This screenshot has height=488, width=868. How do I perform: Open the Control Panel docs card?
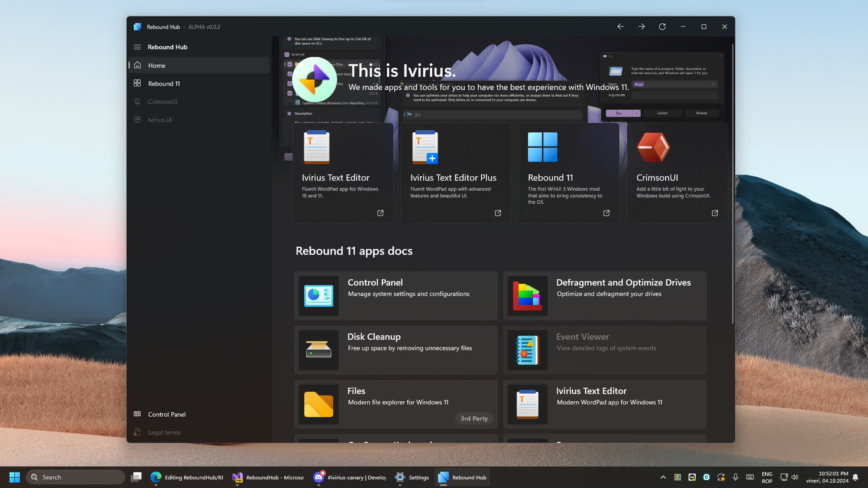[395, 296]
